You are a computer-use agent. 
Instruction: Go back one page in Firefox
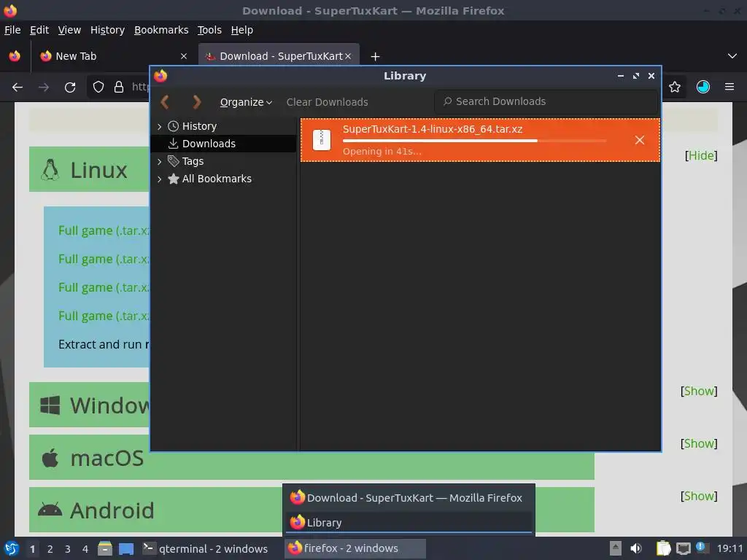(x=18, y=87)
